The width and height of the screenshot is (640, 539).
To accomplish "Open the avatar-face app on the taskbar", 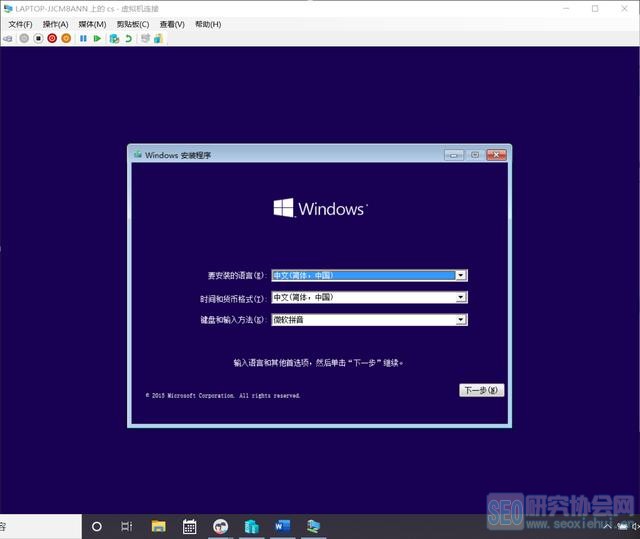I will pyautogui.click(x=220, y=526).
